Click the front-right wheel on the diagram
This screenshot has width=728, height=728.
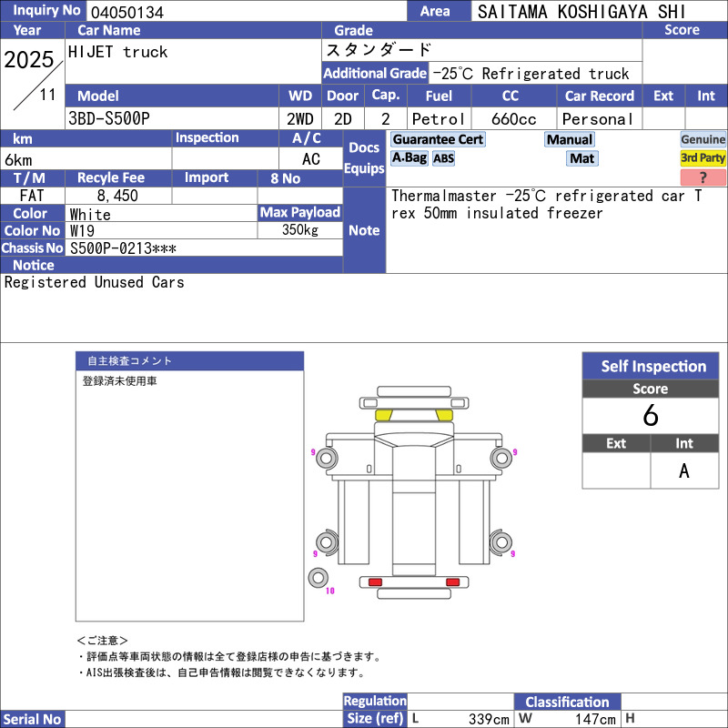tap(501, 459)
